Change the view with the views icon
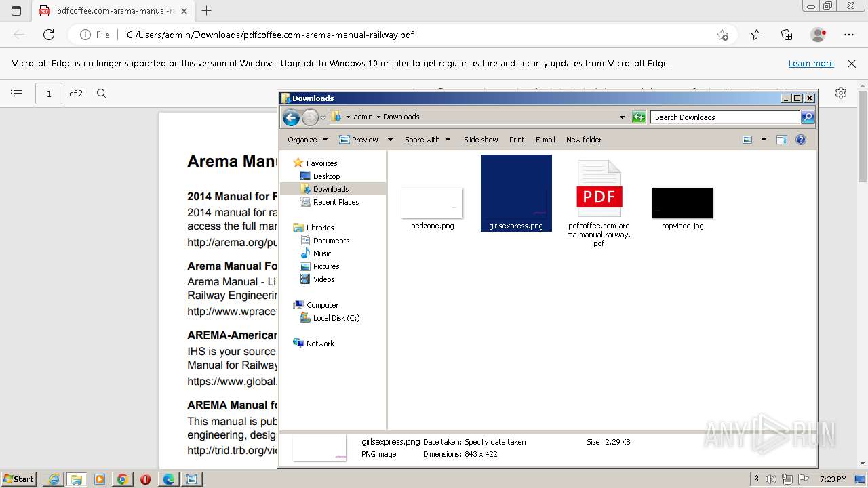 pyautogui.click(x=747, y=140)
